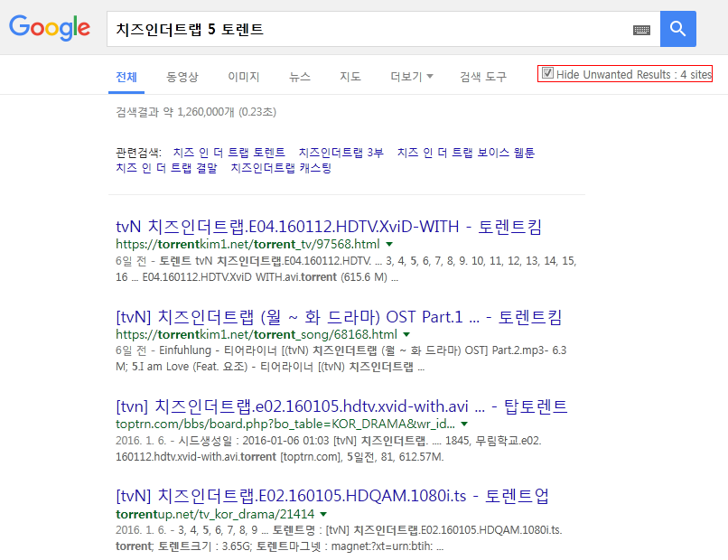
Task: Click related search 치즈인더트랩 캐스팅
Action: [x=281, y=168]
